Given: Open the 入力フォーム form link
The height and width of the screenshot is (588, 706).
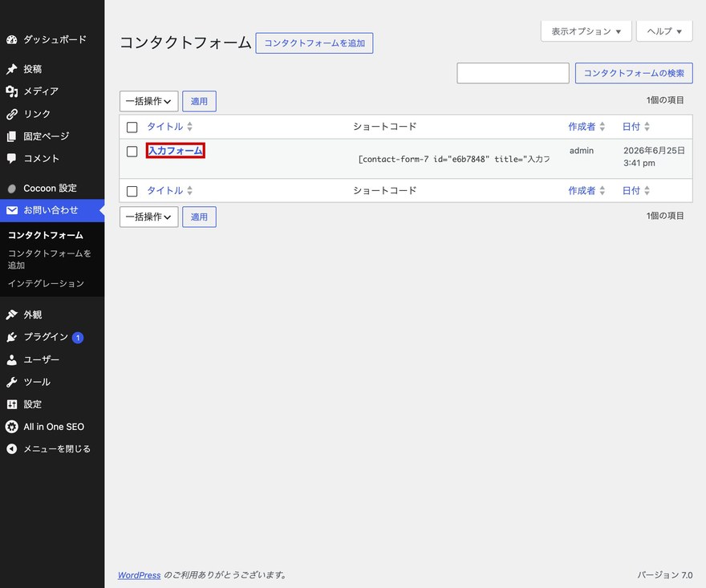Looking at the screenshot, I should 176,151.
